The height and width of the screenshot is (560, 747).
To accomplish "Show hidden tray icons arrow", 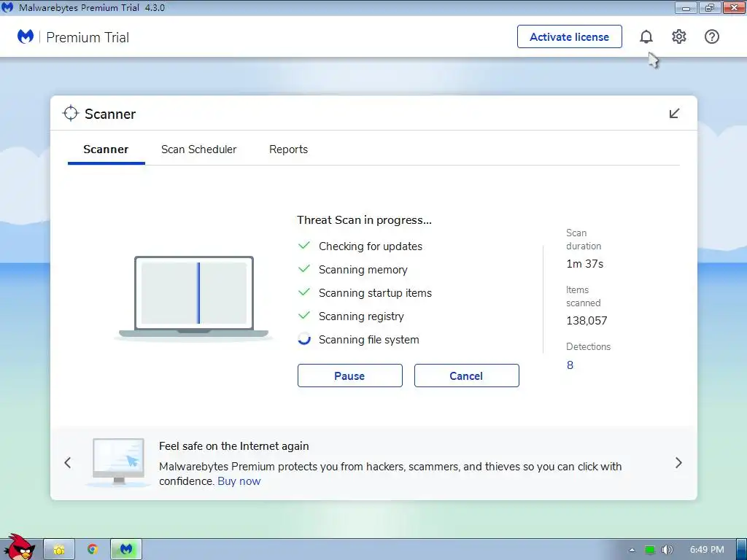I will click(x=632, y=550).
